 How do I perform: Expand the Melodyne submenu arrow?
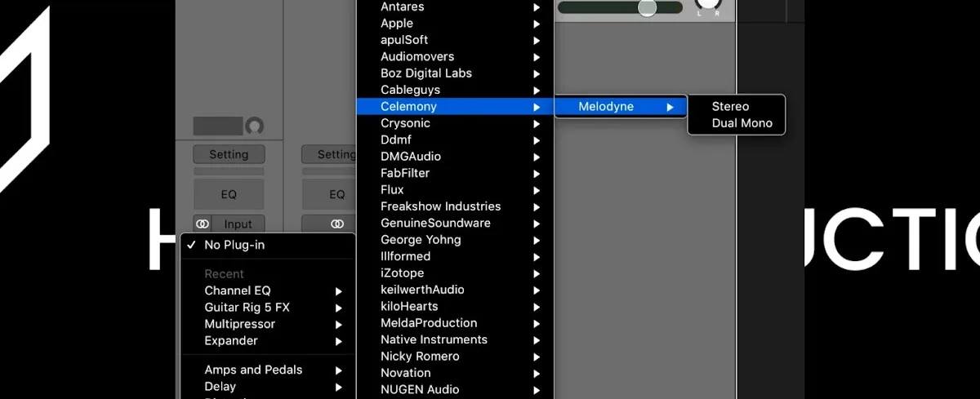(x=670, y=107)
